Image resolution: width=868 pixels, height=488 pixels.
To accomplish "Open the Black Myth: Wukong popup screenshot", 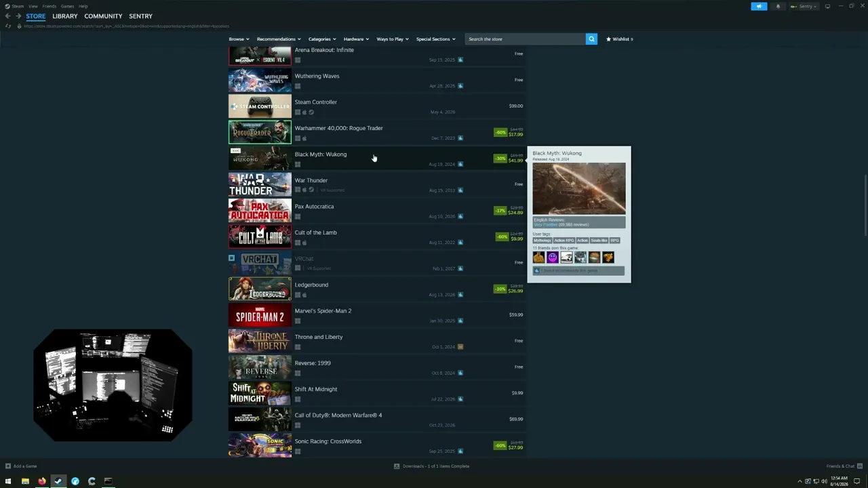I will point(579,188).
